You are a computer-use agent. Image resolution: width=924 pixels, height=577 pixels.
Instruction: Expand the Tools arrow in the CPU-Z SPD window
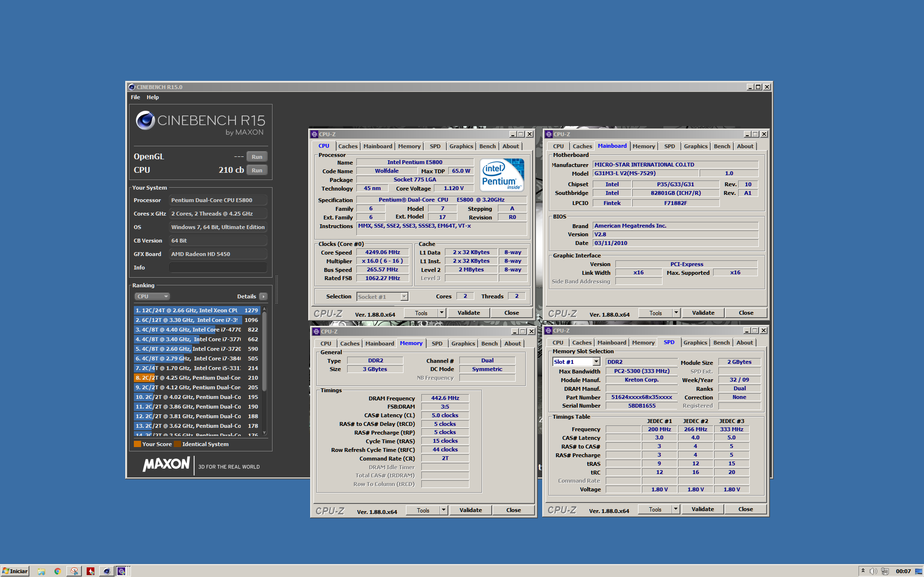click(676, 509)
